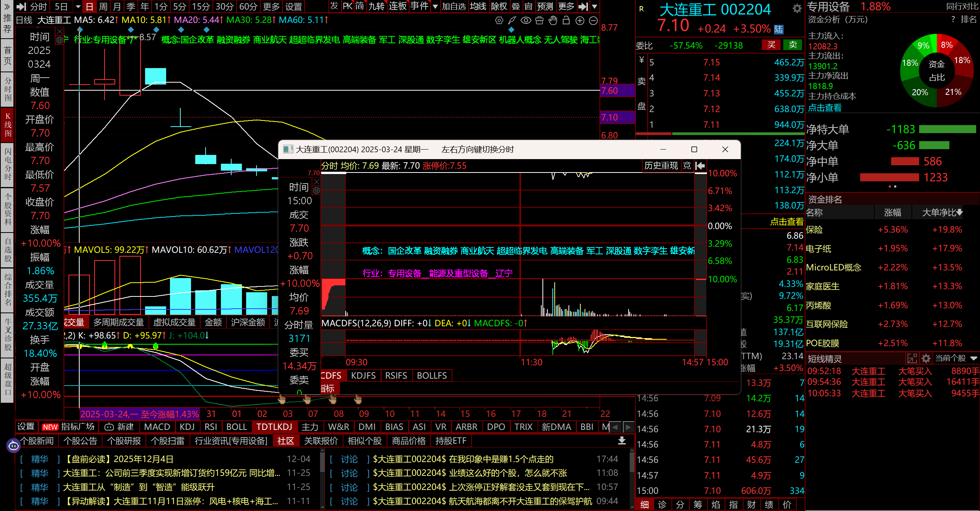980x511 pixels.
Task: Expand the dropdown arrow after 5日
Action: (78, 7)
